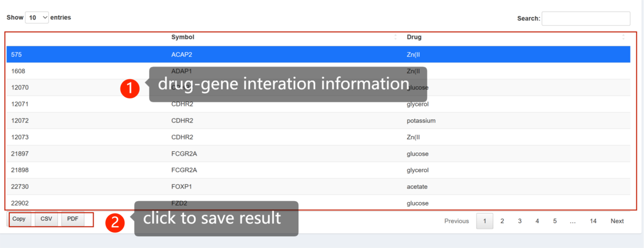Click the Next pagination link
Image resolution: width=644 pixels, height=248 pixels.
617,221
